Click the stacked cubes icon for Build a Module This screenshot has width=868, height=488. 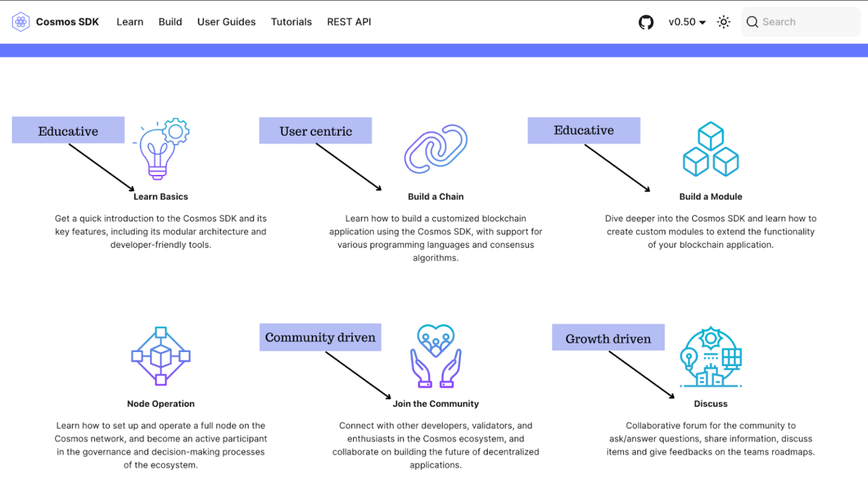[x=710, y=149]
